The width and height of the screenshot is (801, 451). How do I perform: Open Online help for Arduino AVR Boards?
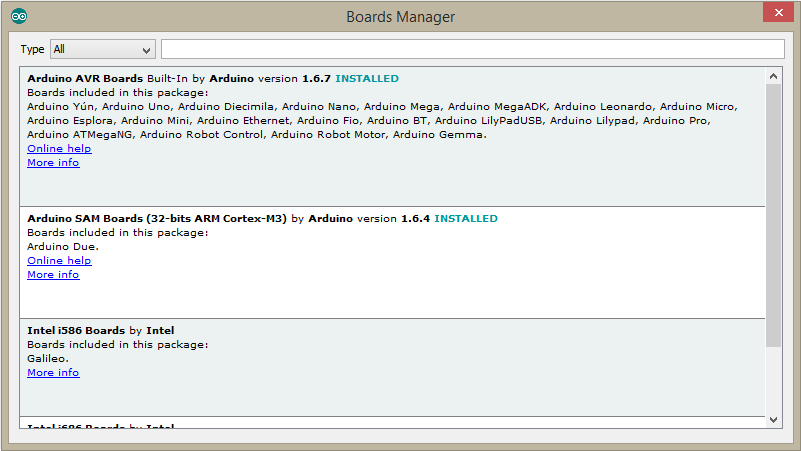(x=59, y=149)
